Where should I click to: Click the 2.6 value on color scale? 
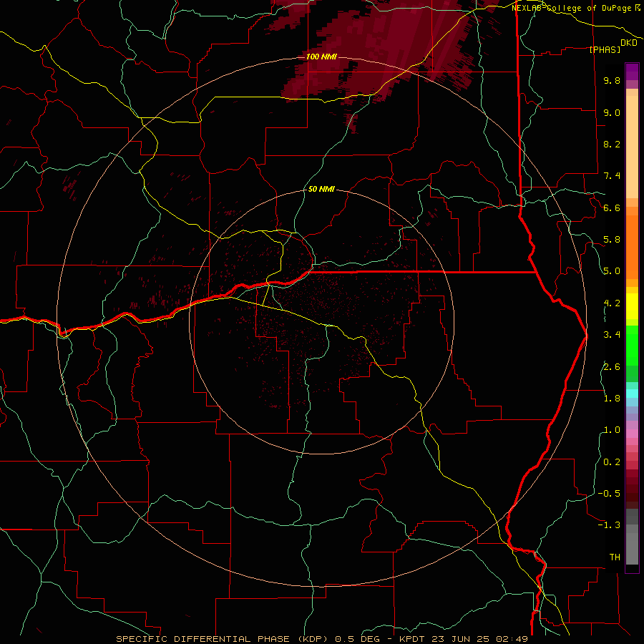[612, 367]
